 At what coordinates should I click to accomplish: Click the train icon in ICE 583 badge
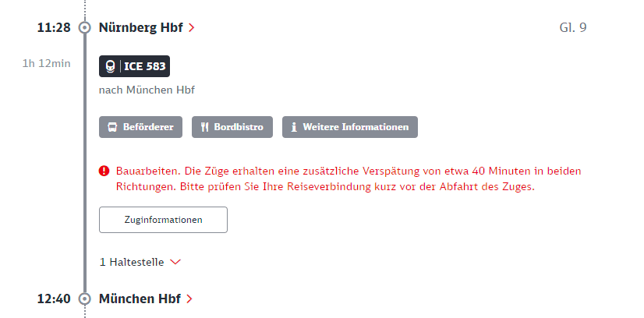pyautogui.click(x=110, y=66)
